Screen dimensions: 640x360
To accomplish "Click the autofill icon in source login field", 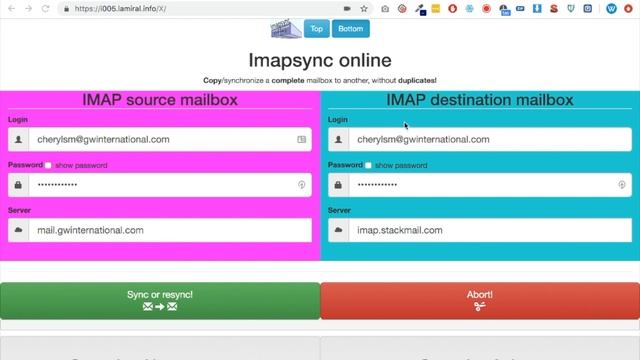I will (x=301, y=140).
